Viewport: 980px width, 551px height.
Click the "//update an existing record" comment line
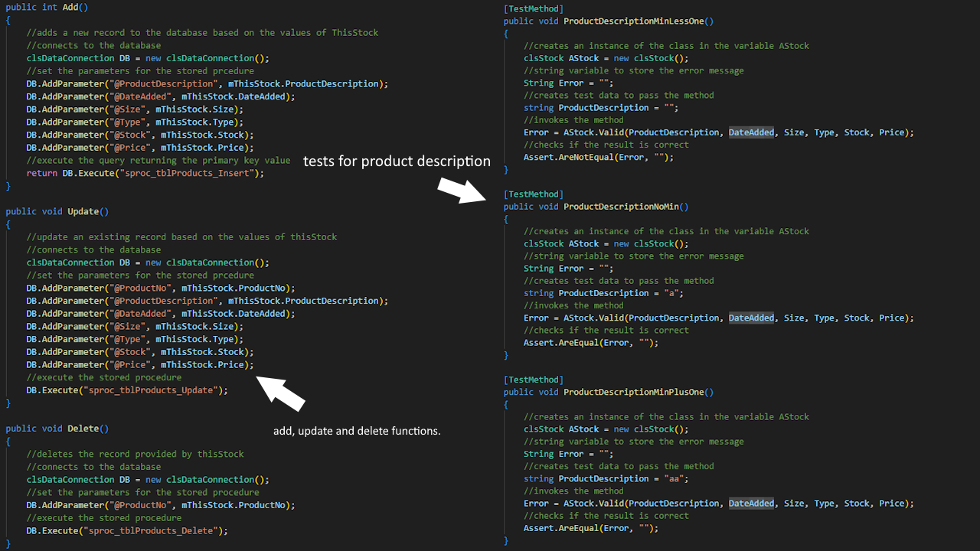coord(181,237)
